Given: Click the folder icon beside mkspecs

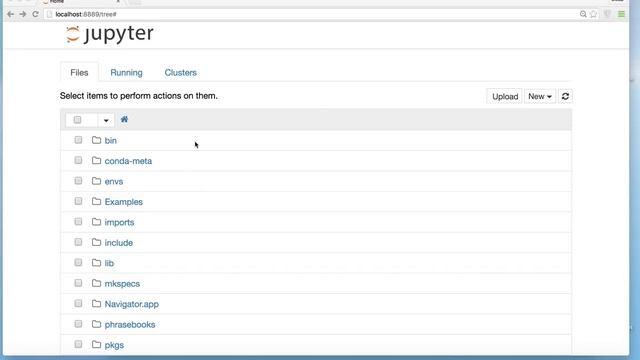Looking at the screenshot, I should pos(96,283).
